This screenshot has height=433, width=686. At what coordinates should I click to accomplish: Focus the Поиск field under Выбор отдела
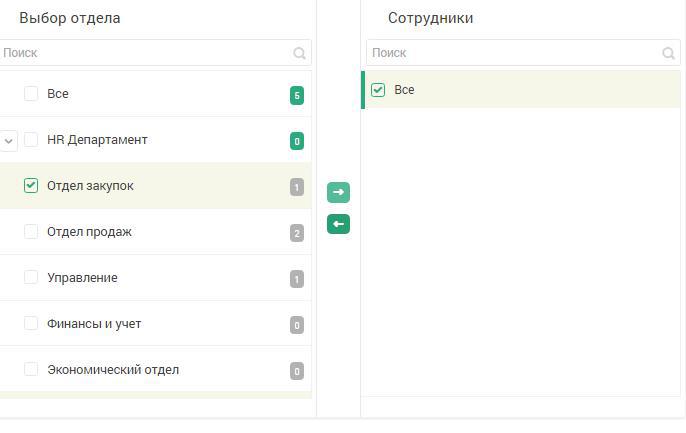tap(155, 53)
